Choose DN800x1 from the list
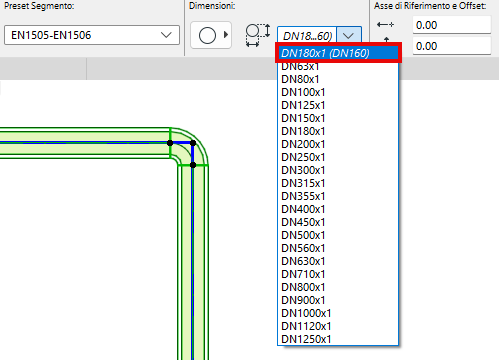This screenshot has height=360, width=499. point(303,287)
